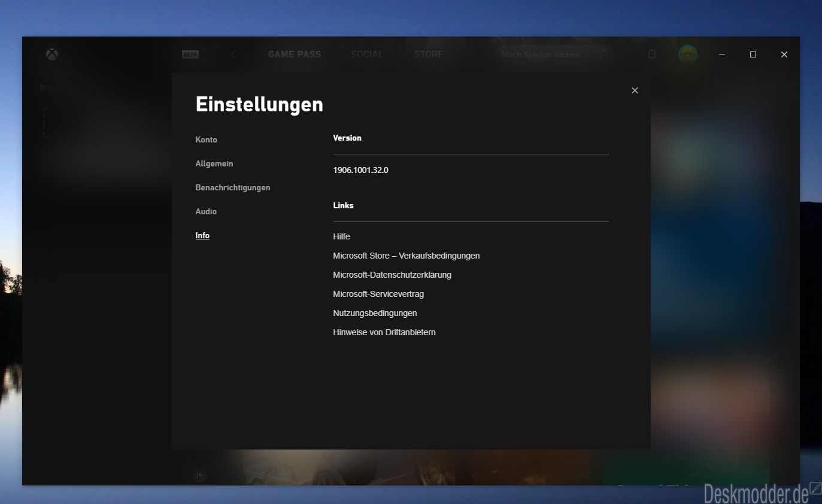Open Microsoft Store – Verkaufsbedingungen link

tap(407, 256)
